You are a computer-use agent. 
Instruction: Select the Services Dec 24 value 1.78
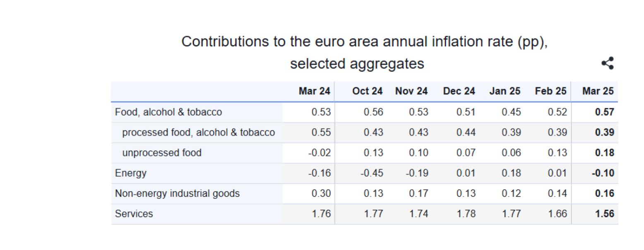[466, 214]
